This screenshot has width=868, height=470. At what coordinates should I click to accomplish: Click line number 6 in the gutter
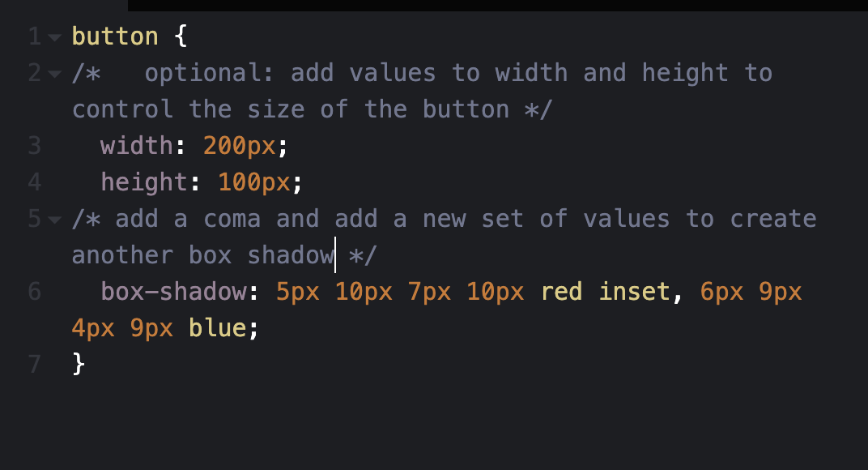(34, 292)
